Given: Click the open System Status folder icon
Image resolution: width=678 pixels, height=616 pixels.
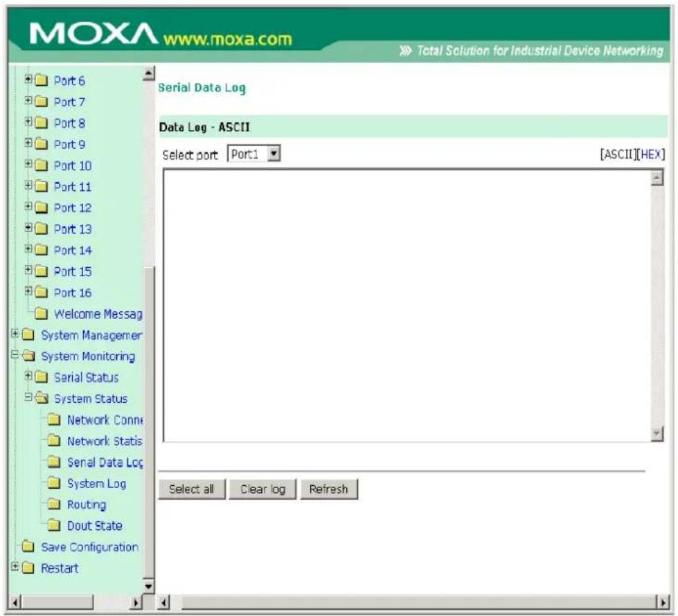Looking at the screenshot, I should [42, 398].
